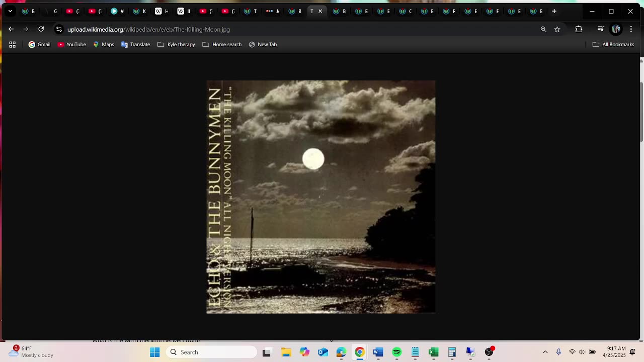The height and width of the screenshot is (362, 644).
Task: Open Task View on taskbar
Action: point(267,352)
